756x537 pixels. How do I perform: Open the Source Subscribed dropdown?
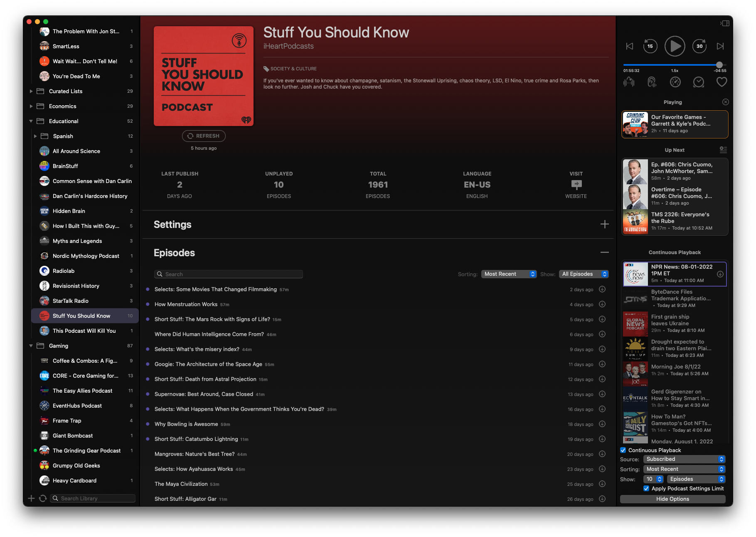685,459
